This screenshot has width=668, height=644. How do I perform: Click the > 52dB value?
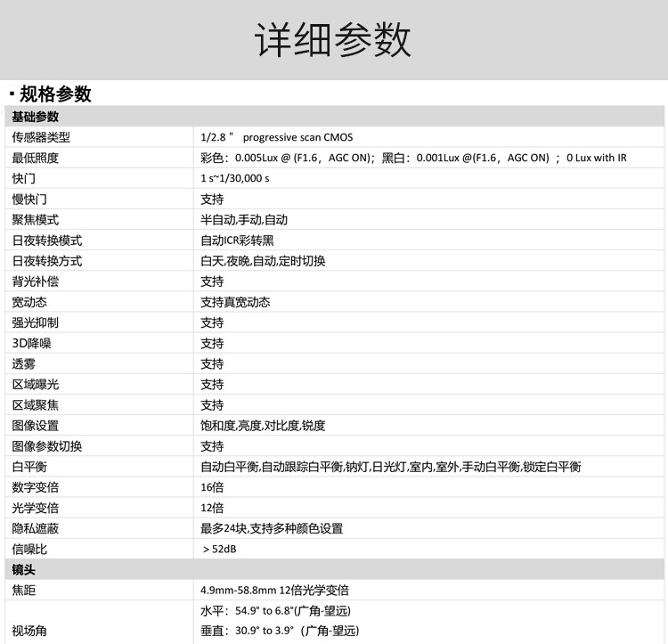tap(219, 549)
